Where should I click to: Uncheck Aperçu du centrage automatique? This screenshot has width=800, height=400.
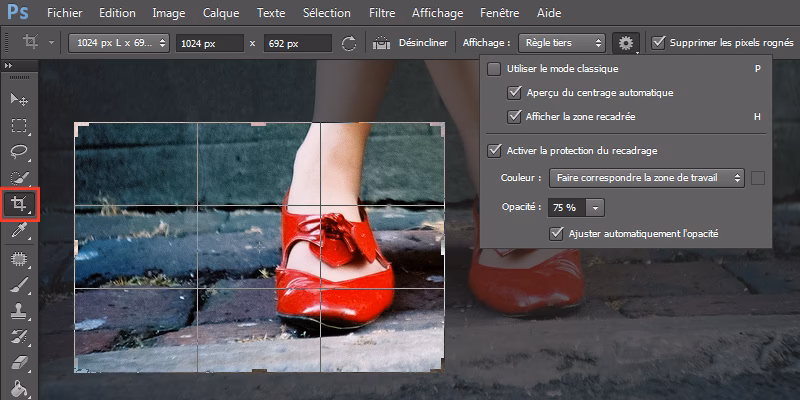click(514, 93)
